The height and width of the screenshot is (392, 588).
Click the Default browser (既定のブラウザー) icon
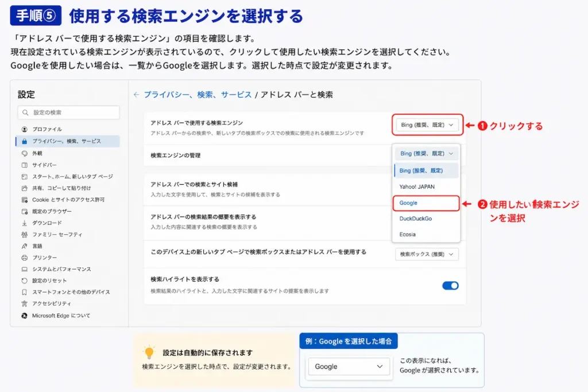click(x=24, y=211)
